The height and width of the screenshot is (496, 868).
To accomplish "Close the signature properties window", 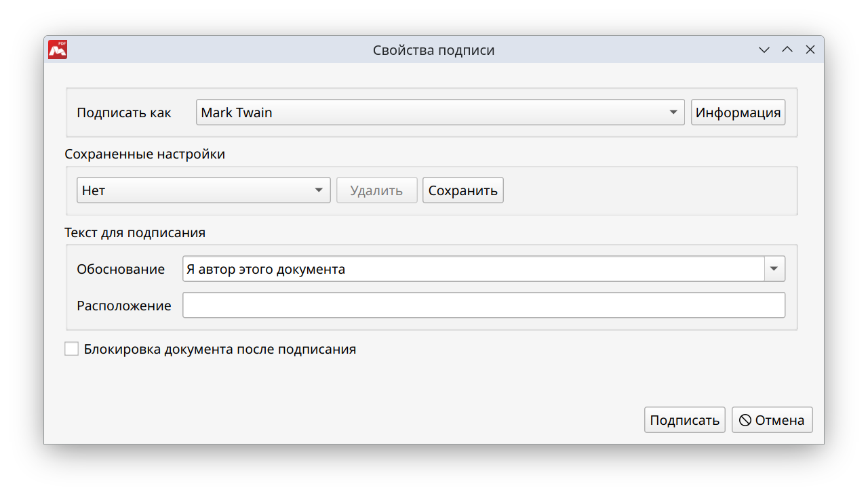I will [x=810, y=50].
